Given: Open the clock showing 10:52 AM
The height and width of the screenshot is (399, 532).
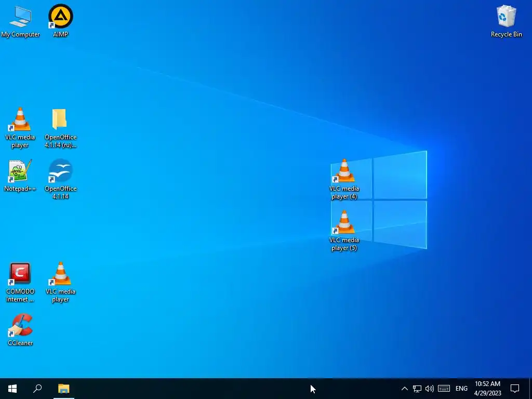Looking at the screenshot, I should point(487,389).
